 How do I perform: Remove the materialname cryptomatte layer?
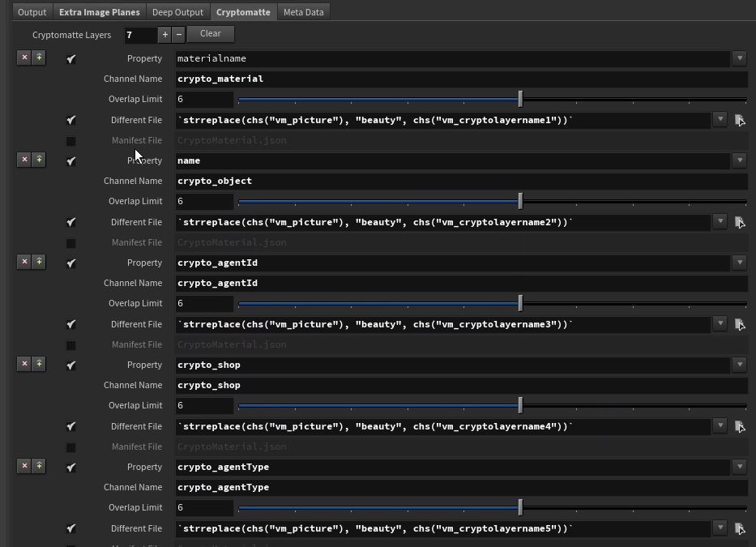tap(24, 58)
